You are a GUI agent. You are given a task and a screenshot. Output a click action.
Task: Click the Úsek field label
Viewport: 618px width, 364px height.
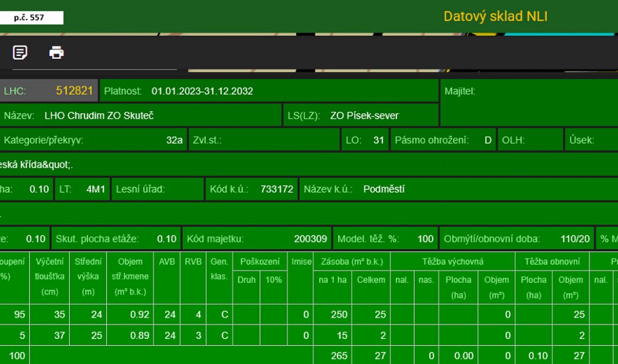(x=582, y=140)
